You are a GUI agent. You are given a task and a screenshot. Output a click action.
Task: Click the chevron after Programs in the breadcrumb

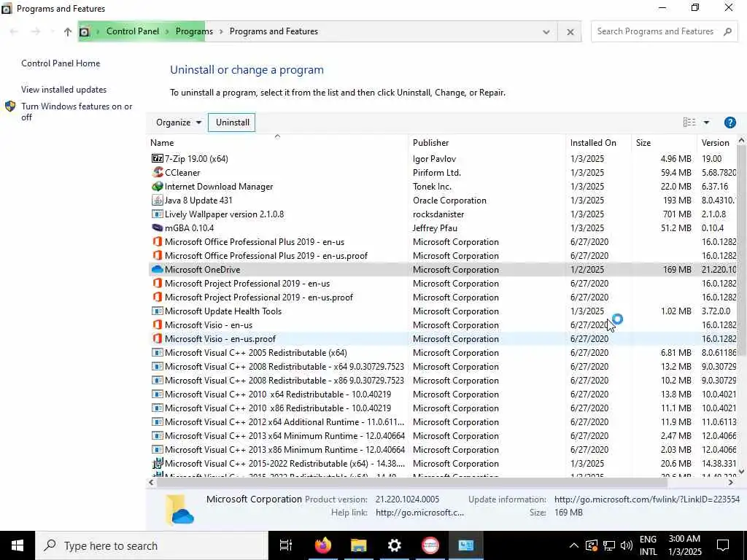pos(221,31)
